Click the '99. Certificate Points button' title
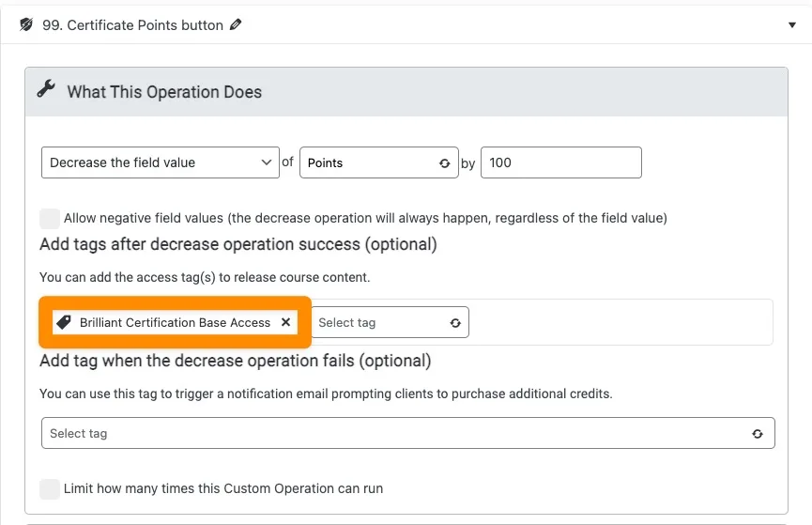Viewport: 812px width, 525px height. pyautogui.click(x=132, y=25)
